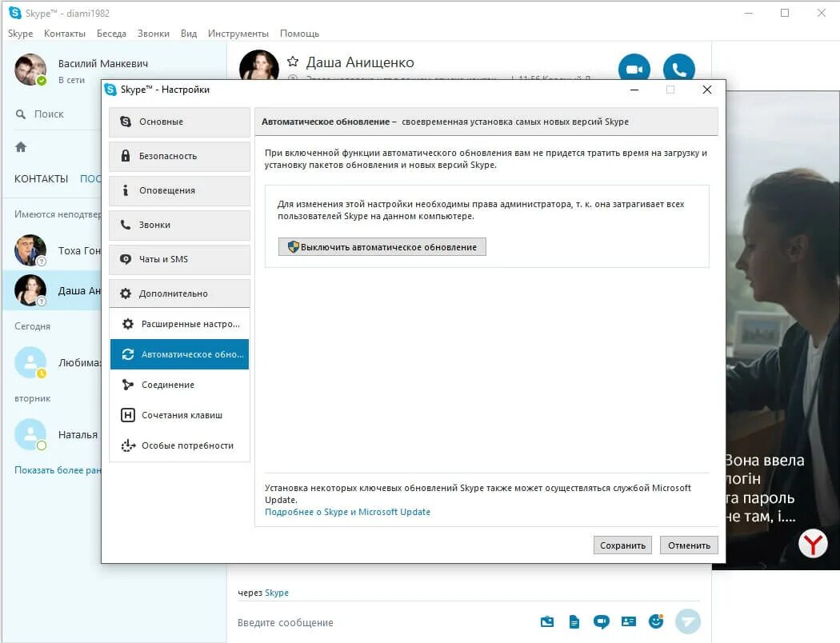Image resolution: width=840 pixels, height=643 pixels.
Task: Open the video message icon
Action: tap(601, 621)
